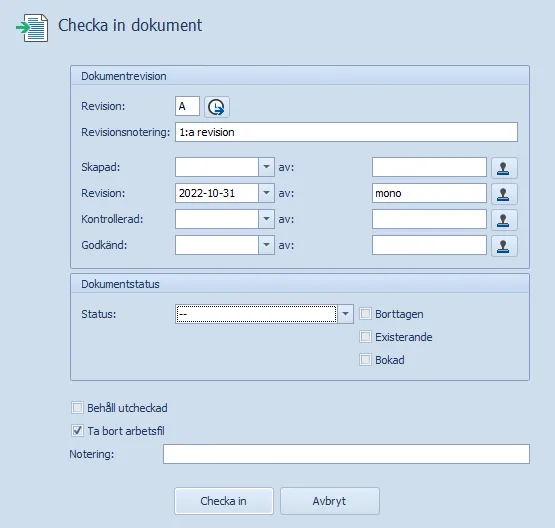Viewport: 555px width, 528px height.
Task: Click the Status label
Action: (99, 314)
